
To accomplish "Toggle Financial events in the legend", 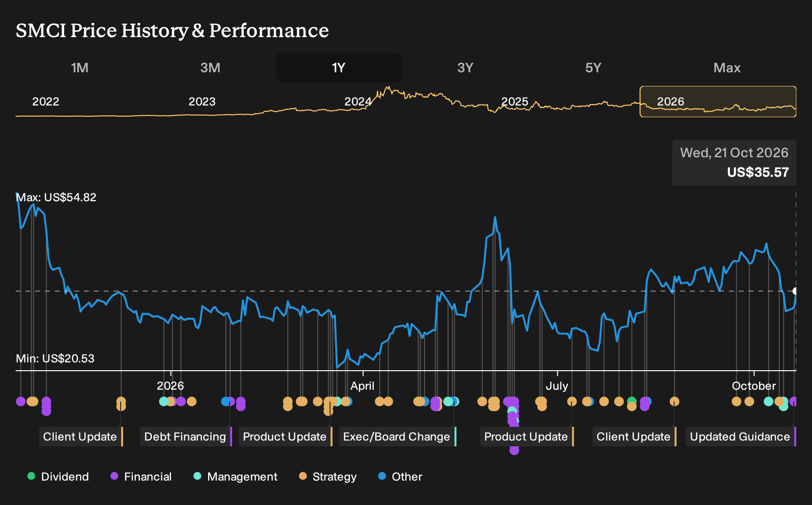I will (141, 476).
